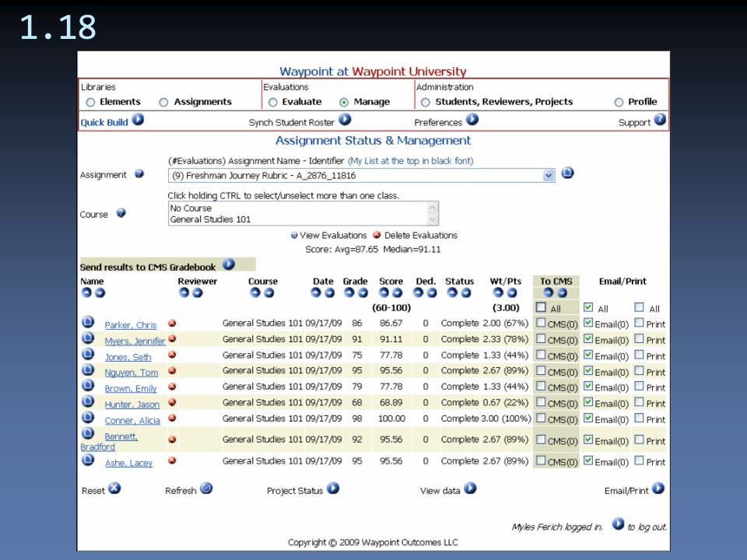Click red delete icon for Parker, Chris

point(172,324)
